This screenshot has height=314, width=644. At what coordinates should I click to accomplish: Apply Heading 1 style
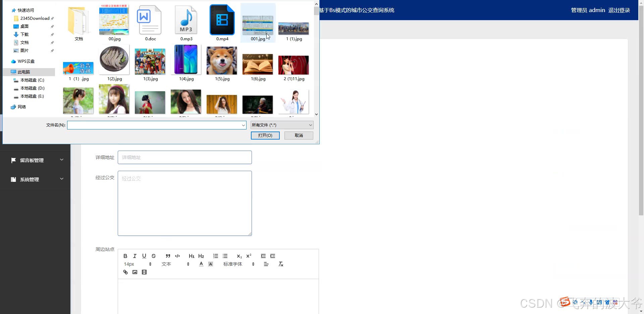point(192,256)
